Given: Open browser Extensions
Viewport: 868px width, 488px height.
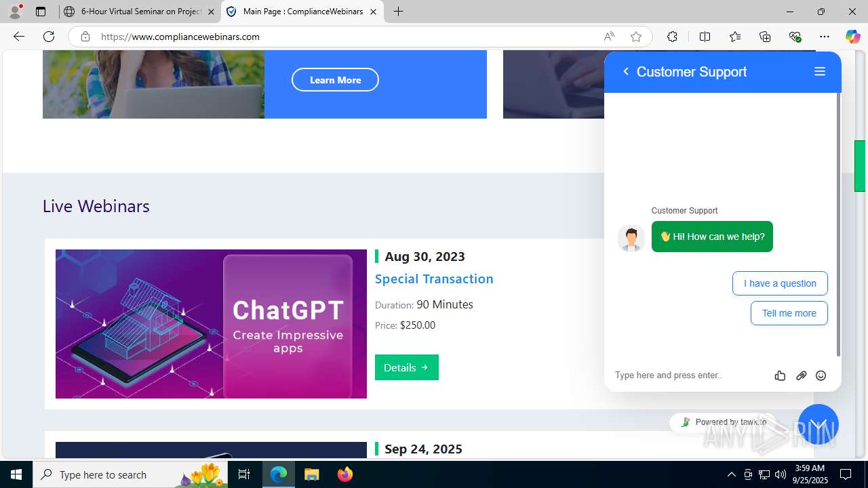Looking at the screenshot, I should [x=672, y=37].
